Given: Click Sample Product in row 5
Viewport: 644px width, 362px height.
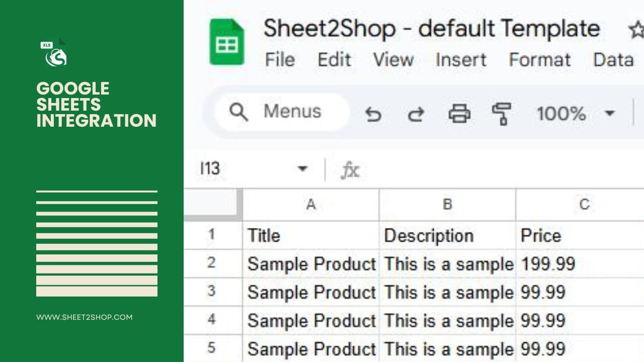Looking at the screenshot, I should 311,348.
